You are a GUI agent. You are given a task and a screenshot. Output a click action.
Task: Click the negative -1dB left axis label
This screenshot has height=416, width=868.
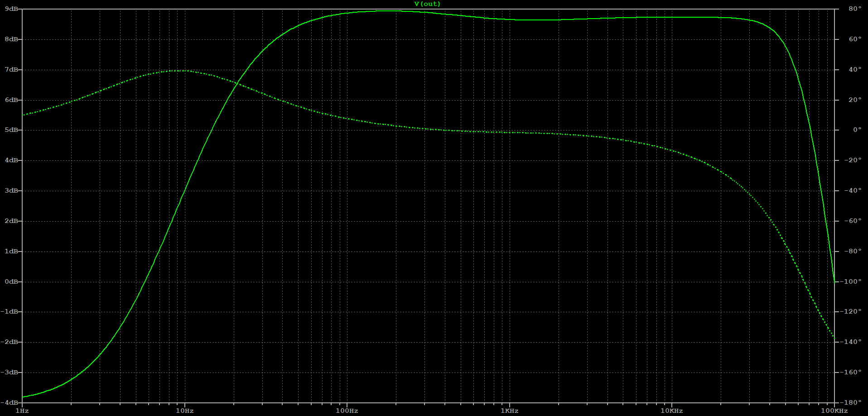pyautogui.click(x=10, y=312)
